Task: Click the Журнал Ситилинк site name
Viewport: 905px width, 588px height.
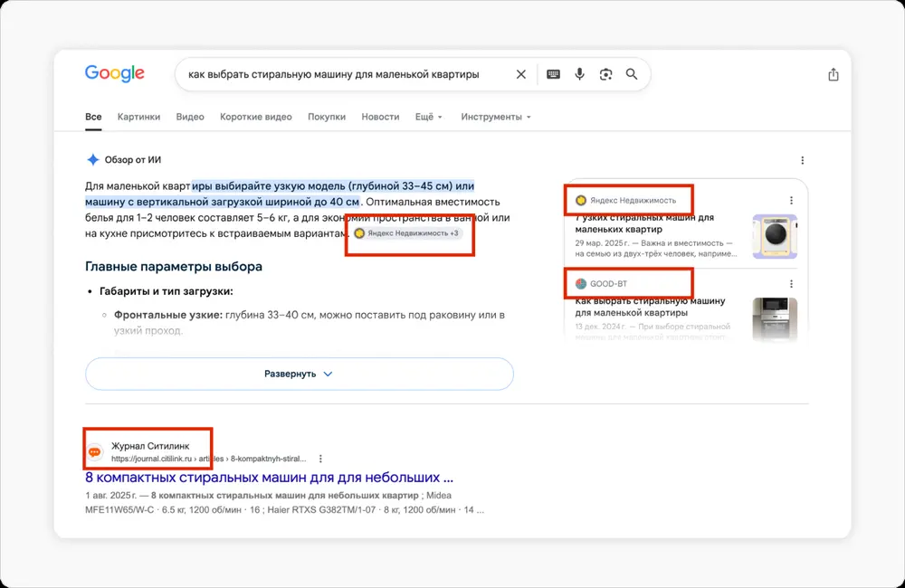Action: pos(150,446)
